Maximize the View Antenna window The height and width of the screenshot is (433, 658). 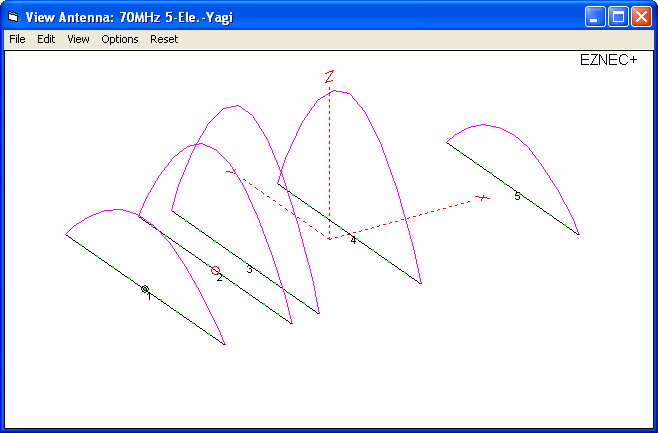[x=618, y=17]
